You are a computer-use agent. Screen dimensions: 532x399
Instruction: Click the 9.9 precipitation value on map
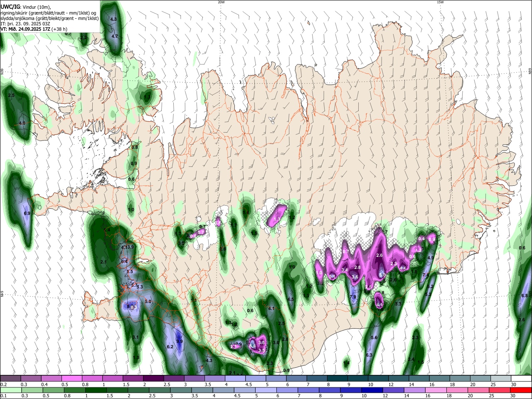click(x=180, y=341)
